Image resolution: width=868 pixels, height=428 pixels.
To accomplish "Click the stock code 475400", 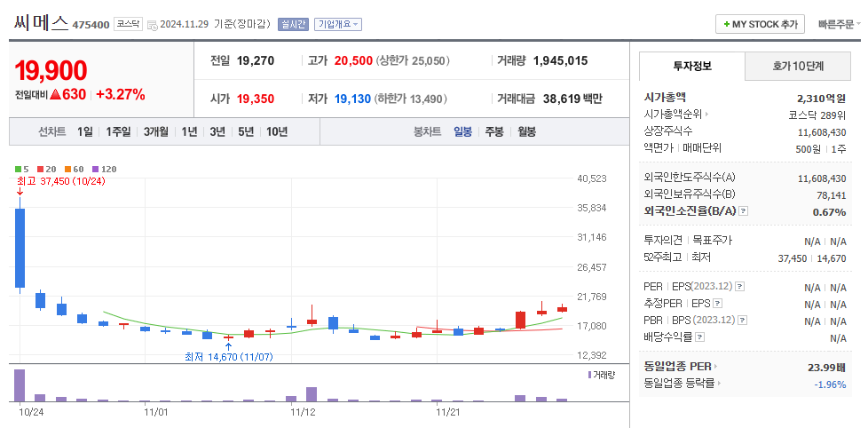I will 91,26.
